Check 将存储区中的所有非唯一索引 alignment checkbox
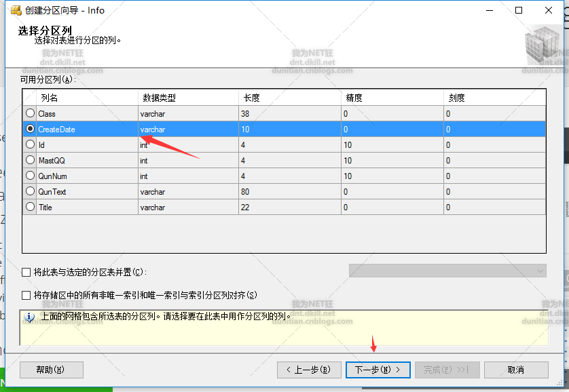 coord(26,295)
